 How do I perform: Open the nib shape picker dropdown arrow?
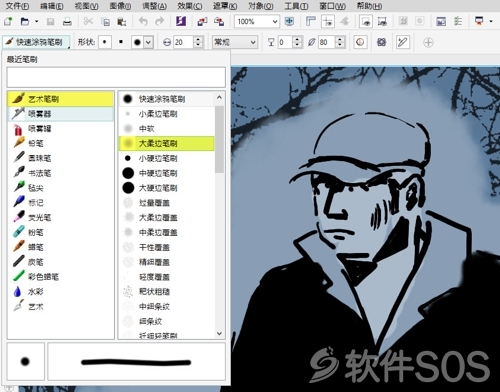(148, 42)
